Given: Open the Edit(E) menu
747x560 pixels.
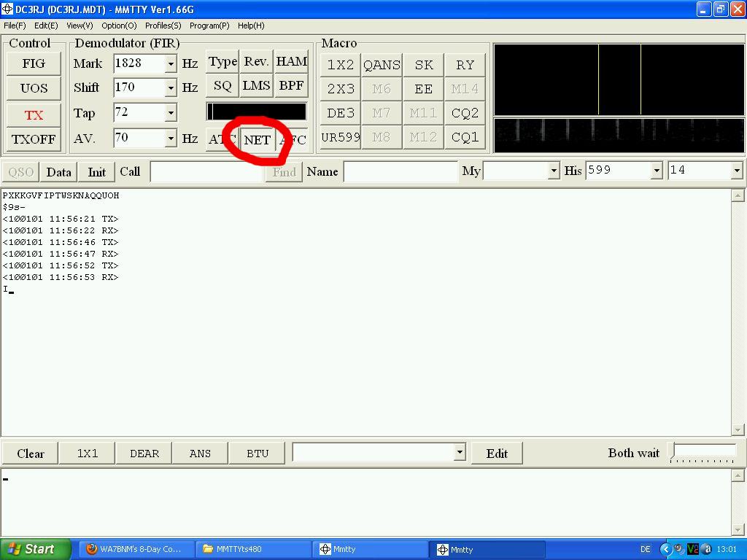Looking at the screenshot, I should [46, 26].
